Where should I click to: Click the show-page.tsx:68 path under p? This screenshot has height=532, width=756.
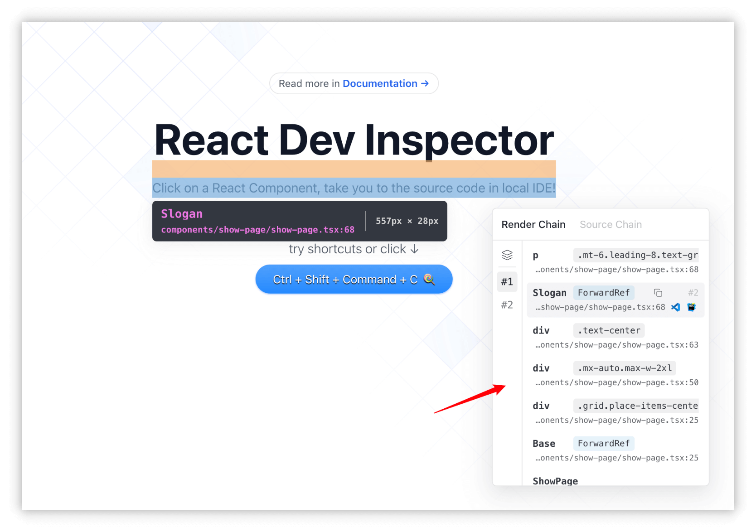point(617,269)
